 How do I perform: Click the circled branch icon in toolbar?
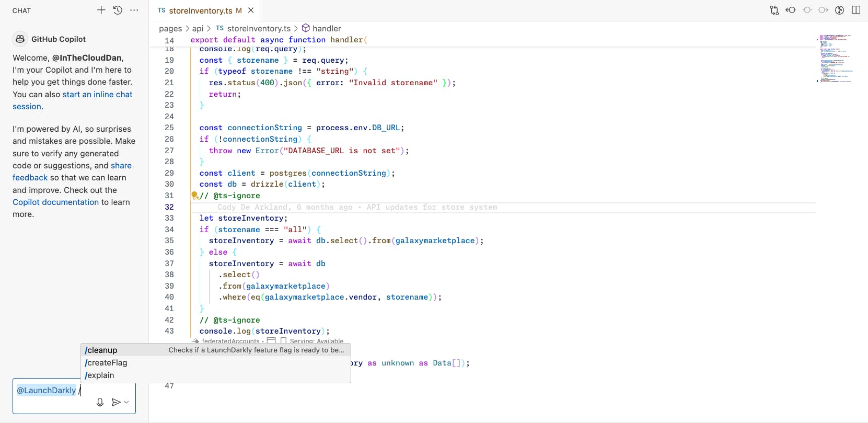(x=839, y=10)
